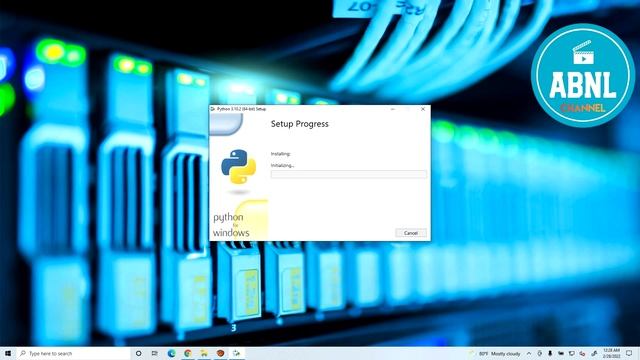Open Task View on the taskbar

pyautogui.click(x=155, y=353)
